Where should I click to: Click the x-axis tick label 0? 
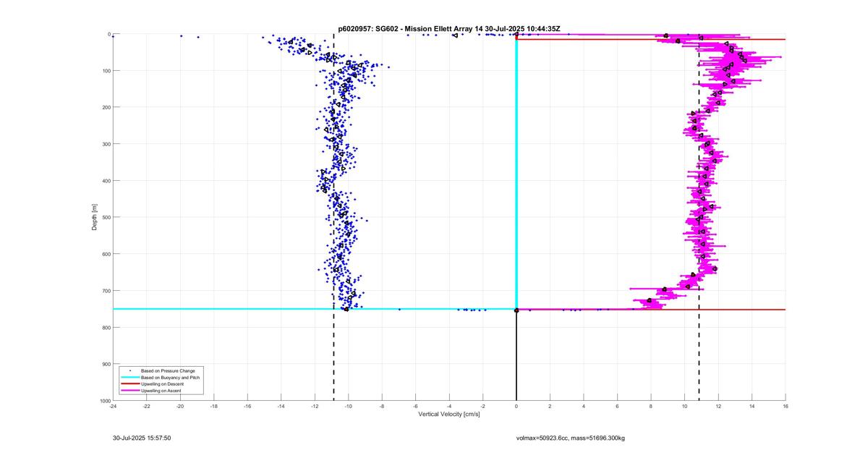pyautogui.click(x=516, y=406)
